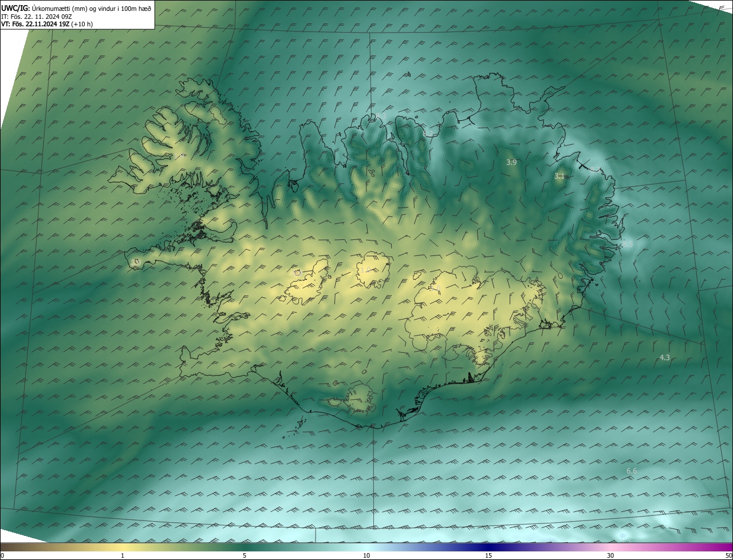Click the colour scale at the 30 tick
Viewport: 733px width, 560px height.
[610, 555]
